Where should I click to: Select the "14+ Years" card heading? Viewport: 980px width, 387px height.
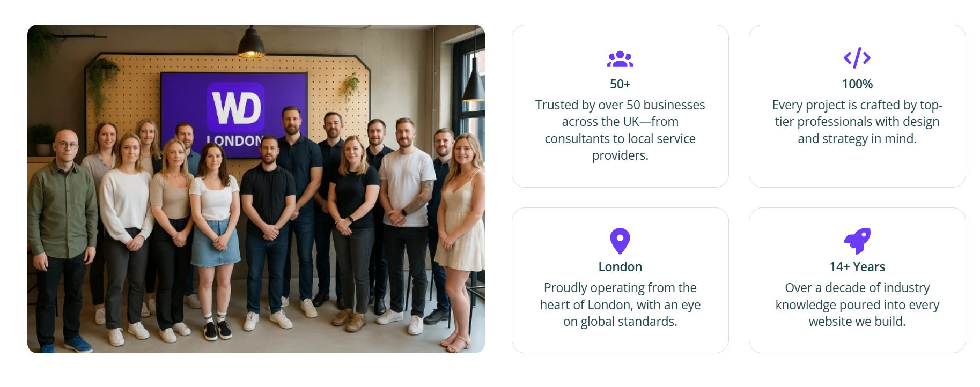(857, 267)
